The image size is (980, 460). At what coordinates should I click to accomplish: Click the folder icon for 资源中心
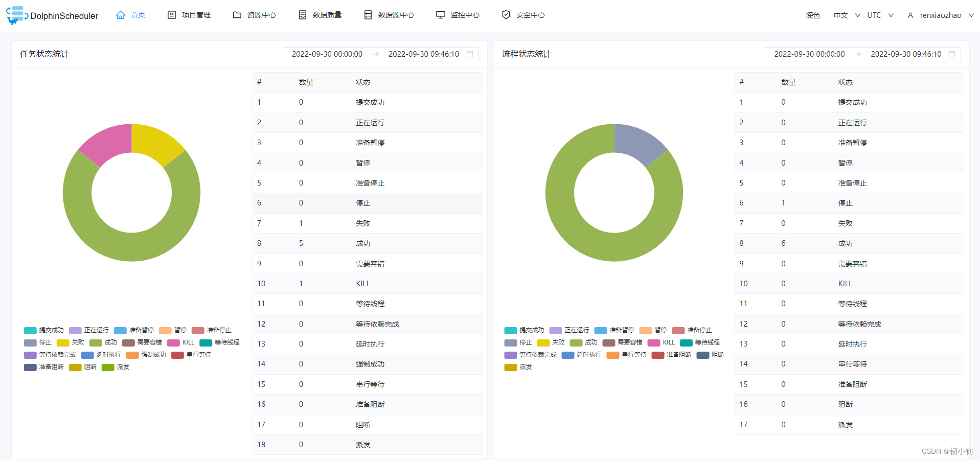click(237, 15)
